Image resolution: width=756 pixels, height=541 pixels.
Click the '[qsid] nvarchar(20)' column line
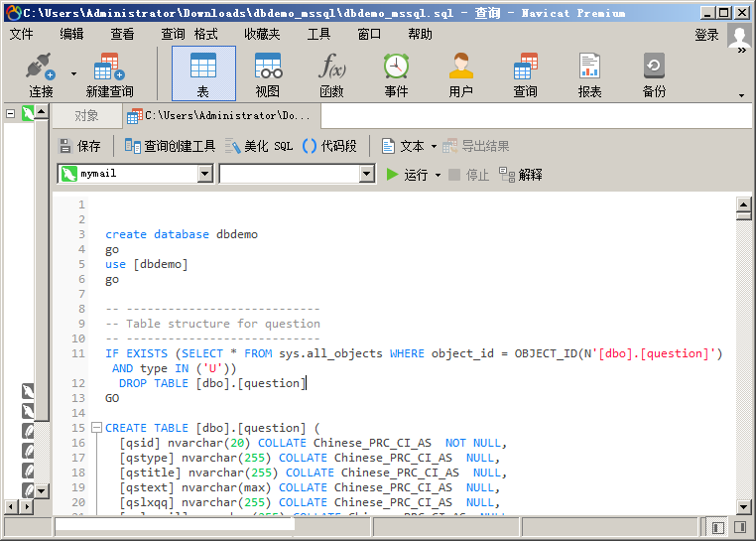[x=313, y=443]
